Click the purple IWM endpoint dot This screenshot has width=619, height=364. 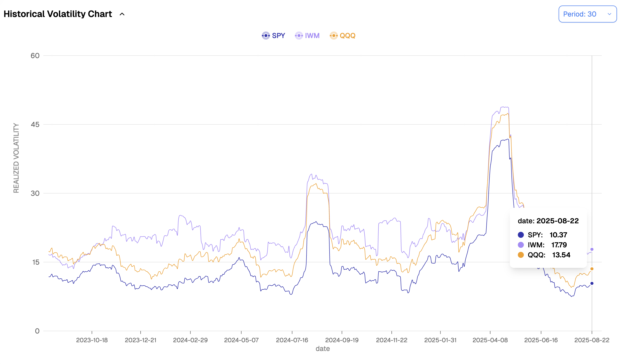pyautogui.click(x=592, y=249)
